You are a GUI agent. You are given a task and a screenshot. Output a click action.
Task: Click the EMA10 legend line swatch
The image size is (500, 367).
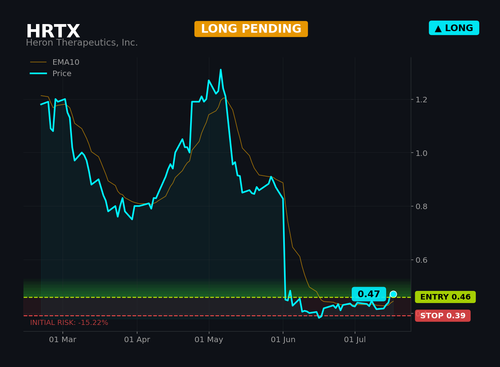coord(38,62)
